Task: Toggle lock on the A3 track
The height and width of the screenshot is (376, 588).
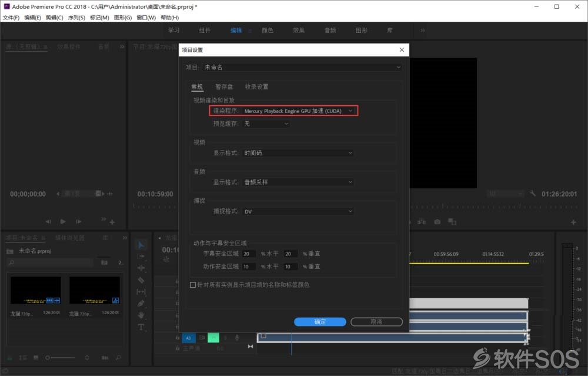Action: [x=178, y=338]
